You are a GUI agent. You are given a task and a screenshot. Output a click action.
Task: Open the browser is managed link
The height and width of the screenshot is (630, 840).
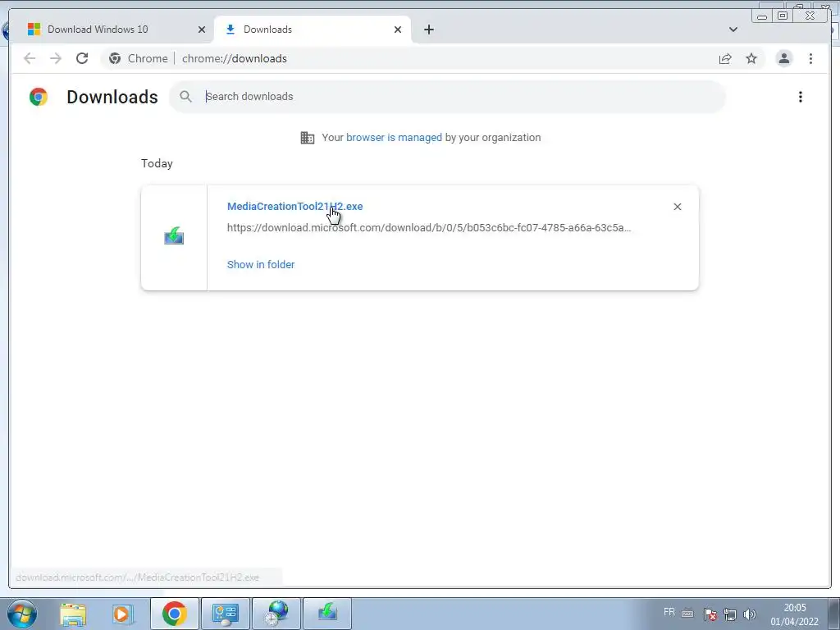394,137
